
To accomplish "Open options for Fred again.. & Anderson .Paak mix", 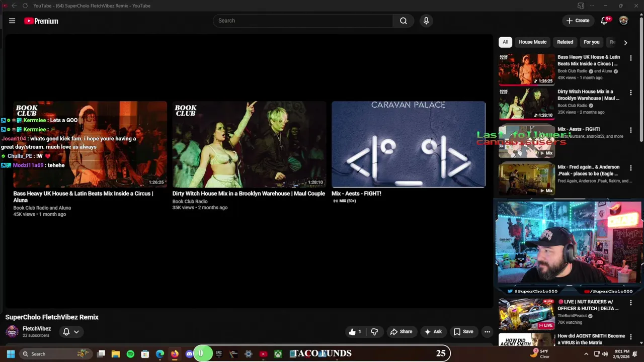I will point(630,168).
